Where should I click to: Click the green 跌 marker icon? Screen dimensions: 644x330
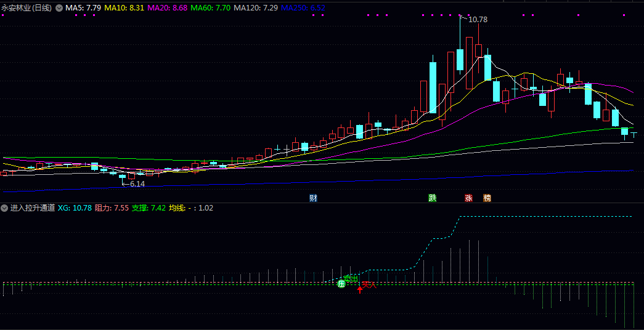click(433, 198)
